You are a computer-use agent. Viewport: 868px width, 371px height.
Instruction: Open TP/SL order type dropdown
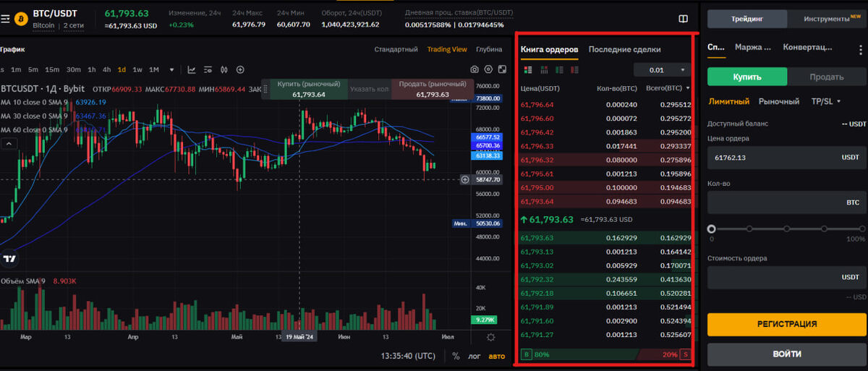click(x=826, y=101)
